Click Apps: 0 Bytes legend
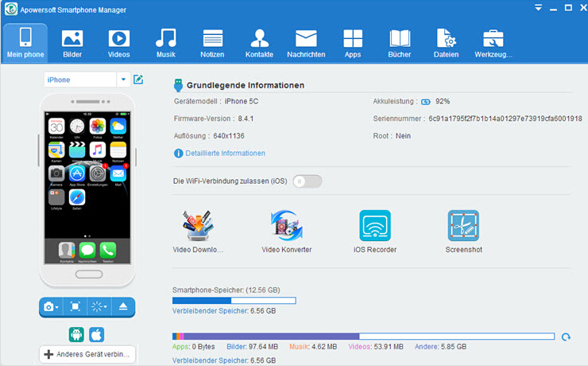 tap(194, 346)
